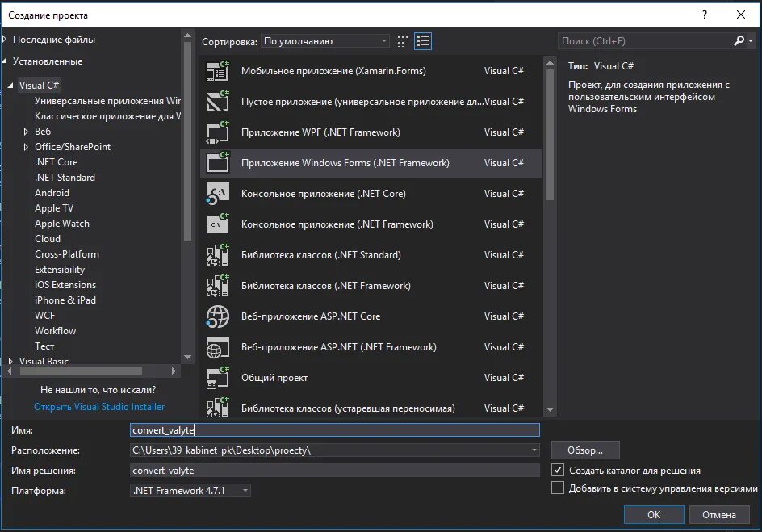The image size is (762, 532).
Task: Click the ASP.NET Core web app icon
Action: [217, 316]
